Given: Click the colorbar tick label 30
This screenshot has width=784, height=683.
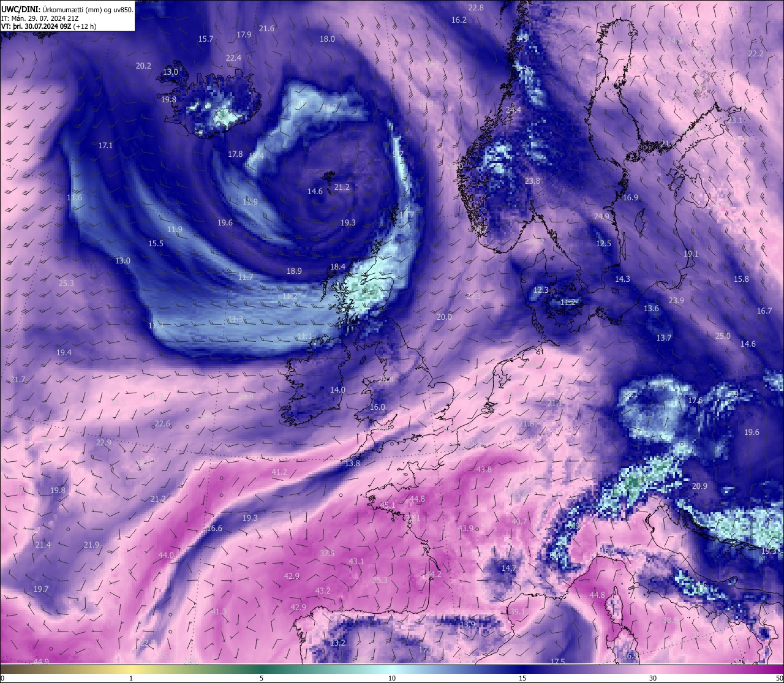Looking at the screenshot, I should pos(653,679).
